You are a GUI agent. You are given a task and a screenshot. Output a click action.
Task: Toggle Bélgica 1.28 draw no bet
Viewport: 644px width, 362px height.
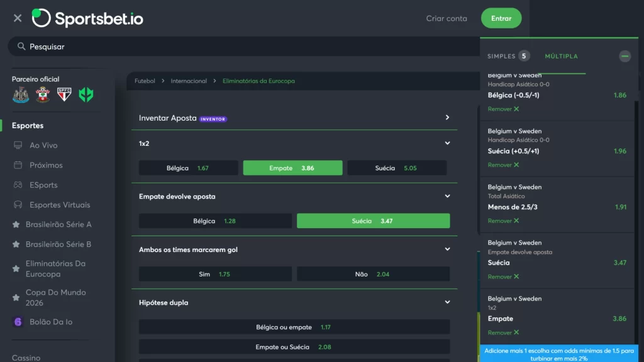[215, 221]
